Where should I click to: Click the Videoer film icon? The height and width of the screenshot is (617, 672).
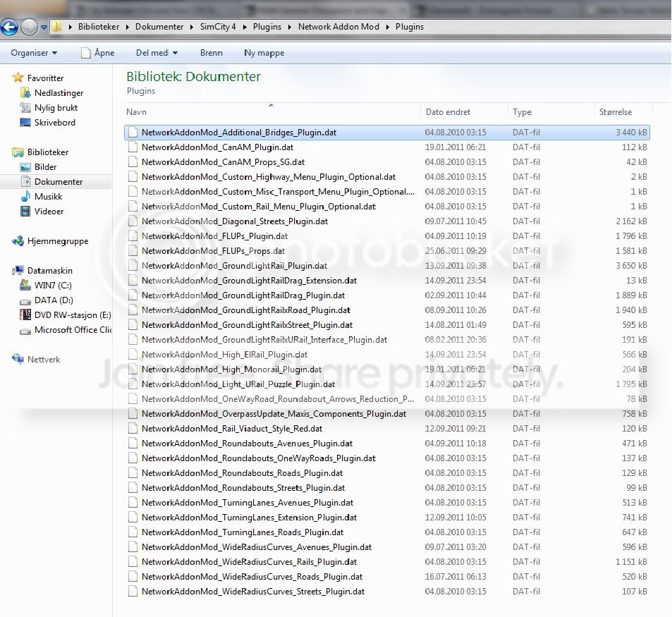tap(25, 212)
